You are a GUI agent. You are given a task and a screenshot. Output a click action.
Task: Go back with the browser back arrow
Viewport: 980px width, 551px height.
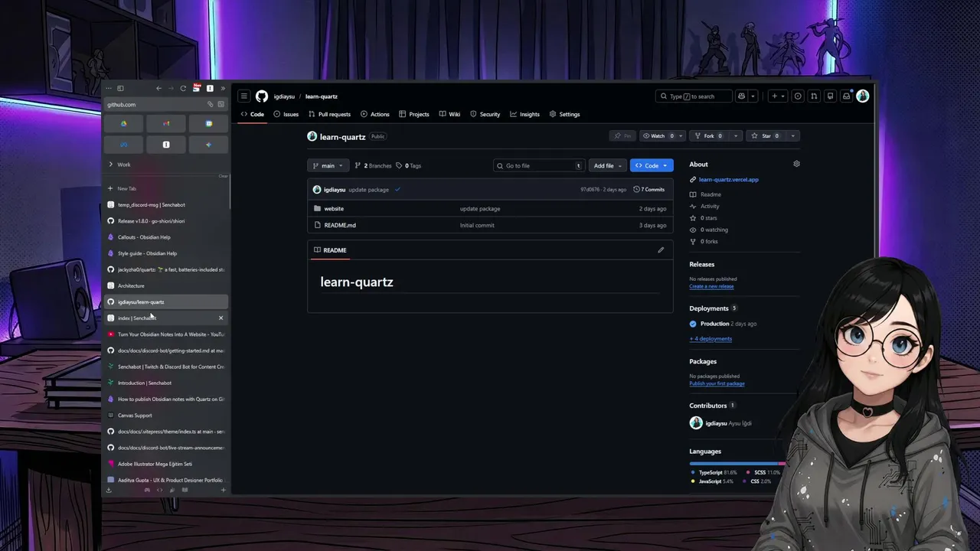(x=158, y=89)
